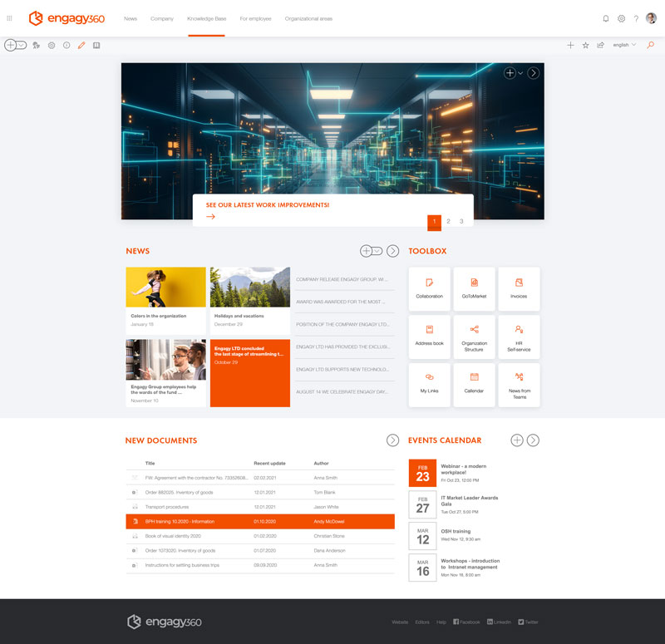The image size is (665, 644).
Task: Click next arrow in Events Calendar header
Action: coord(534,440)
